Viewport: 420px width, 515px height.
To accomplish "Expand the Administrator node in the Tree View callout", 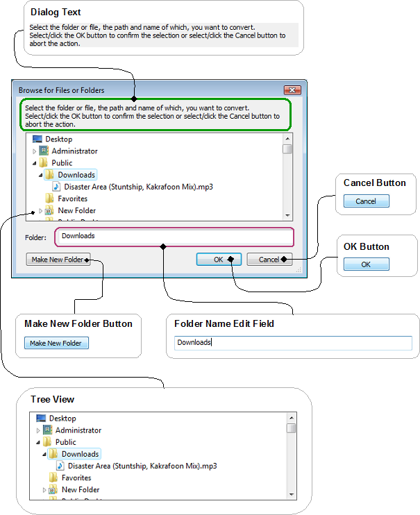I will click(38, 430).
